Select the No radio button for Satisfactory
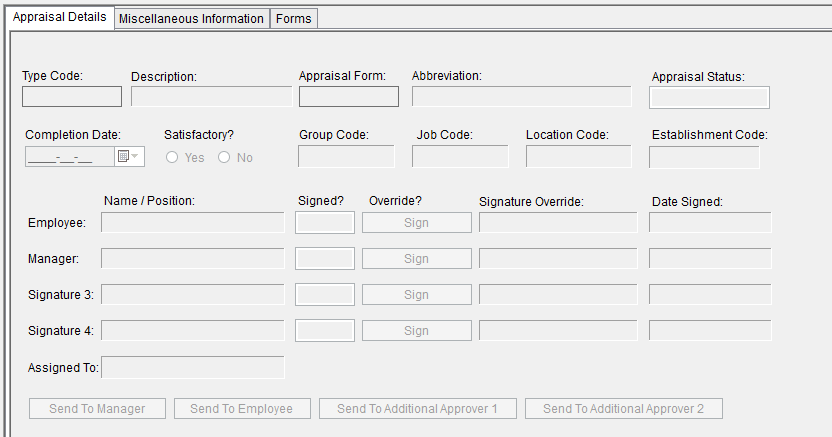 225,157
